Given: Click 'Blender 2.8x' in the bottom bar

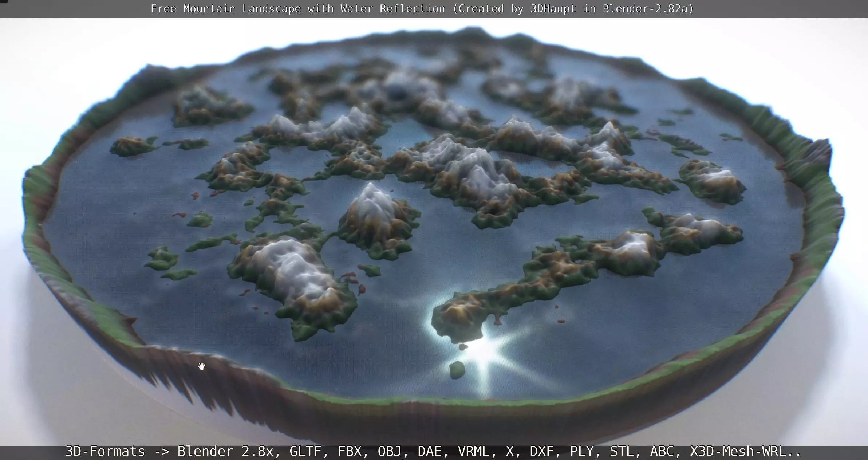Looking at the screenshot, I should point(225,452).
